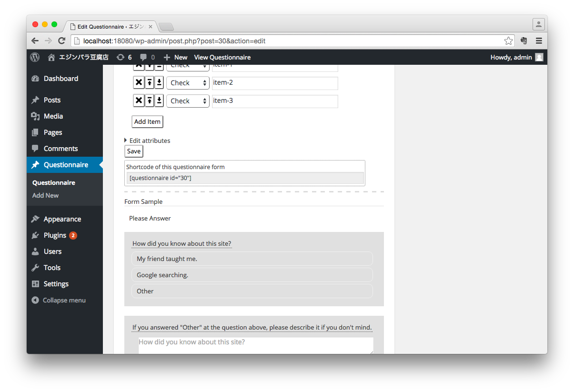
Task: Move item-2 up with the arrow icon
Action: click(150, 83)
